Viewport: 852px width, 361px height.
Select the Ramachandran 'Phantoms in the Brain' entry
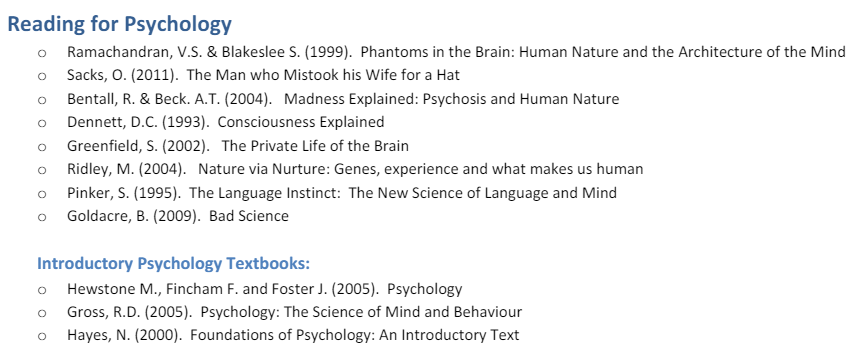coord(456,52)
